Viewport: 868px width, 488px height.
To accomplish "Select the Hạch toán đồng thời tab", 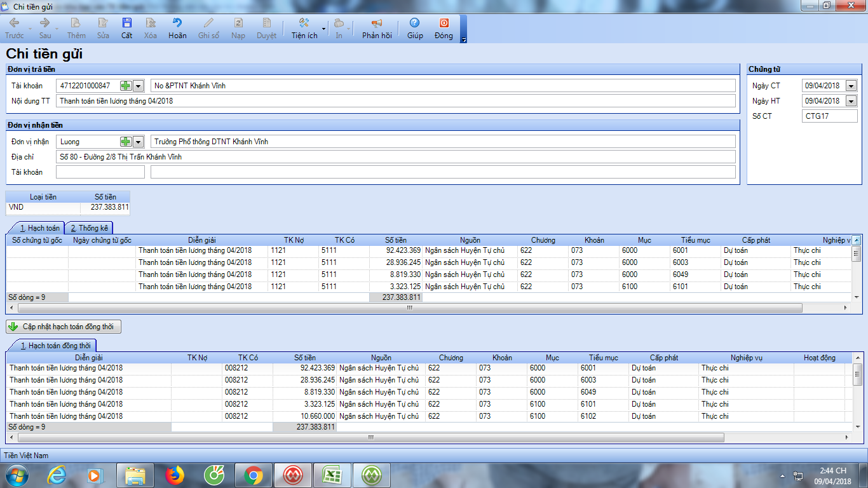I will (x=55, y=346).
